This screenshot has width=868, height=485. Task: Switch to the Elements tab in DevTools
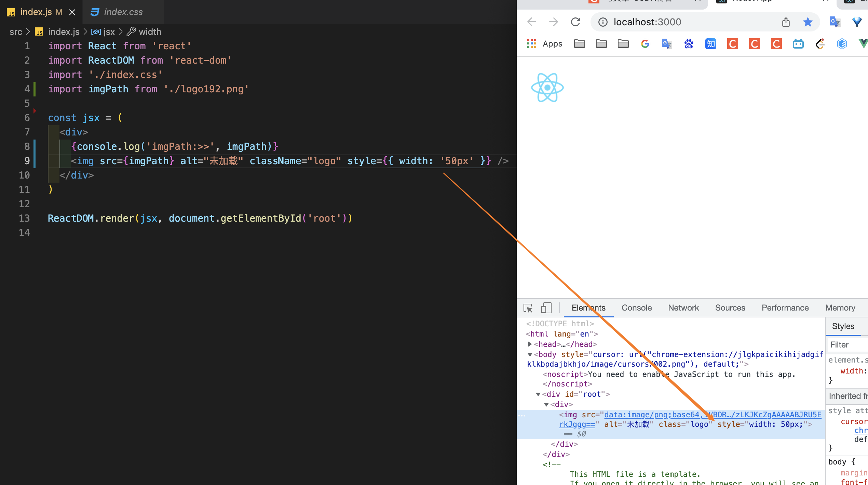coord(588,308)
